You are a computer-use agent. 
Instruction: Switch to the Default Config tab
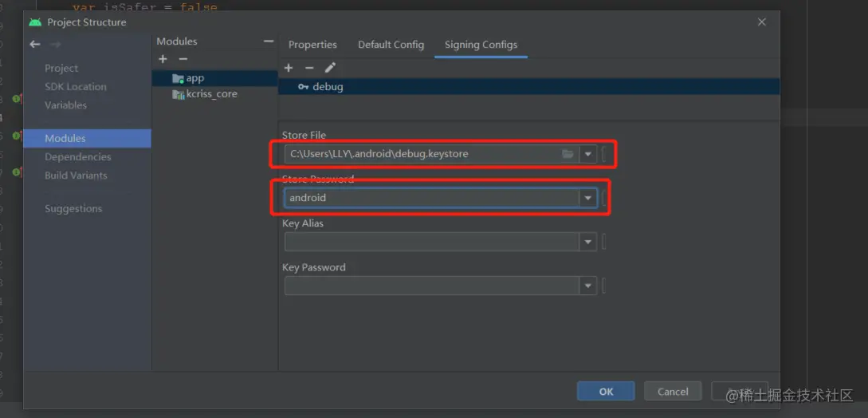[391, 45]
